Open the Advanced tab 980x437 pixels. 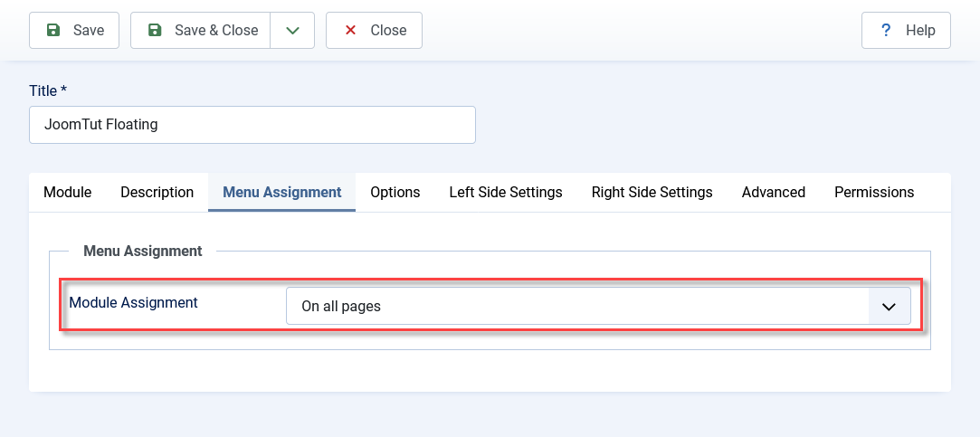coord(773,192)
